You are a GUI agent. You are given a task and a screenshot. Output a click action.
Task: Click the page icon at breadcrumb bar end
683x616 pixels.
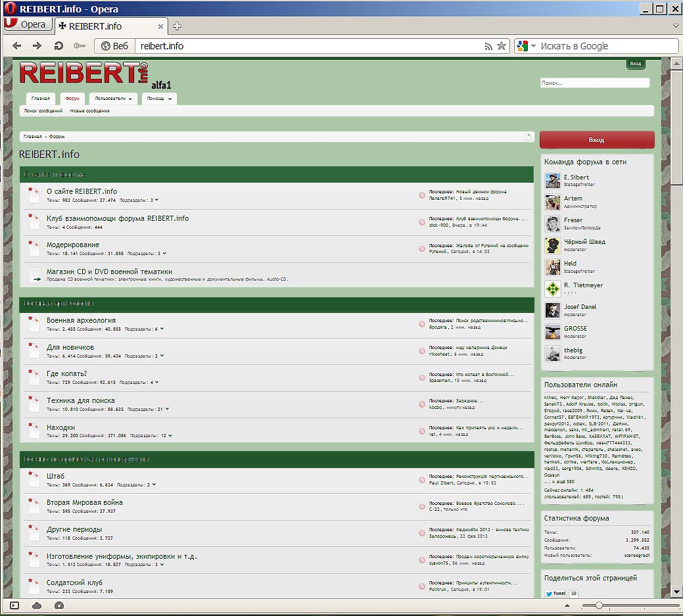tap(529, 136)
